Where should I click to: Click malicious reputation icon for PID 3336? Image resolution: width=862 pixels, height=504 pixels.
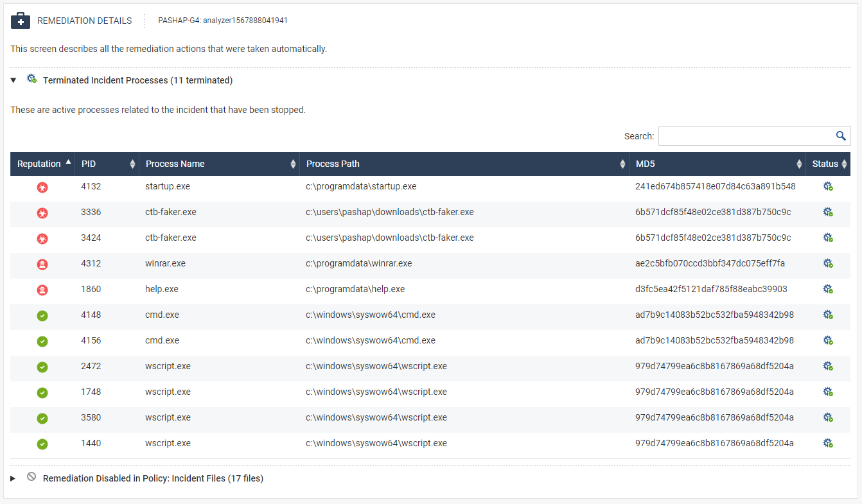pos(42,213)
